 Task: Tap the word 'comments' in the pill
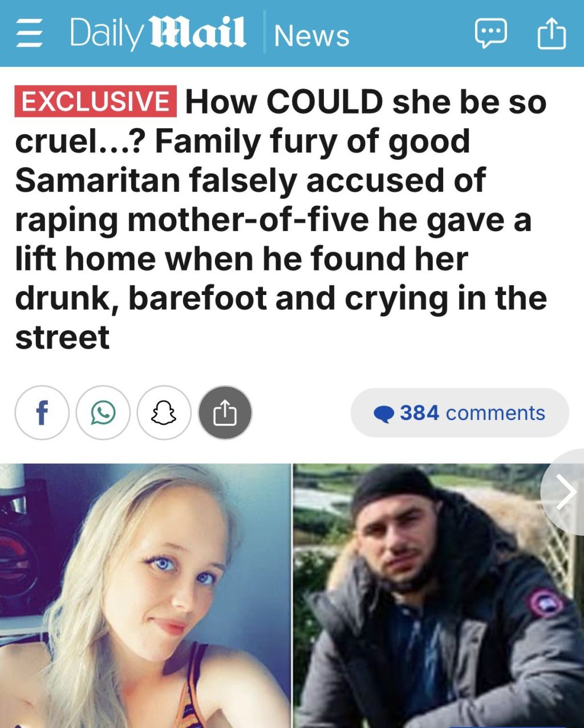pos(496,412)
